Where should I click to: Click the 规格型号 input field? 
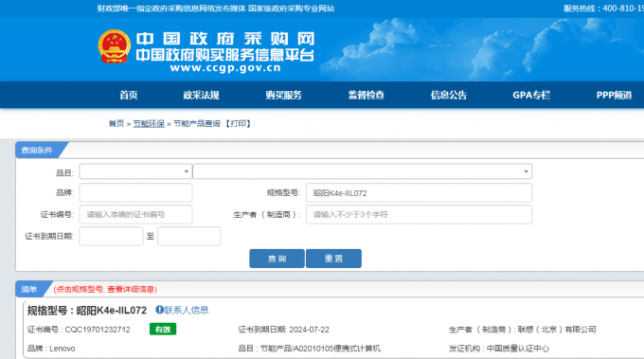pyautogui.click(x=419, y=192)
